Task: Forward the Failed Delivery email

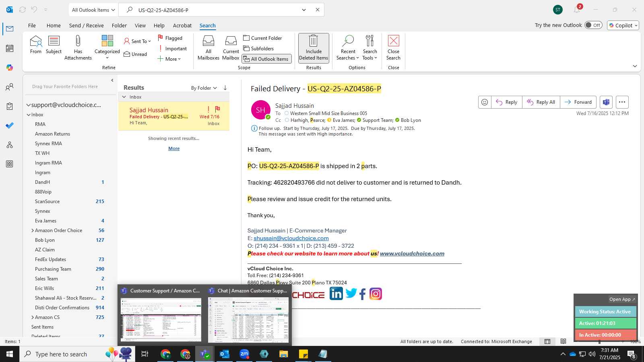Action: point(578,102)
